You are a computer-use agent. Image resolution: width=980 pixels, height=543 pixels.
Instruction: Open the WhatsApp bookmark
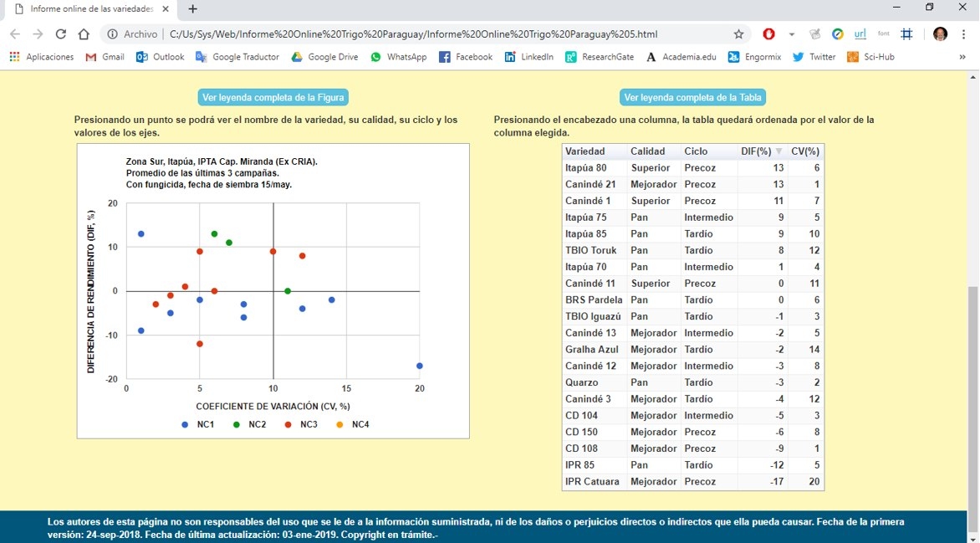click(x=399, y=57)
